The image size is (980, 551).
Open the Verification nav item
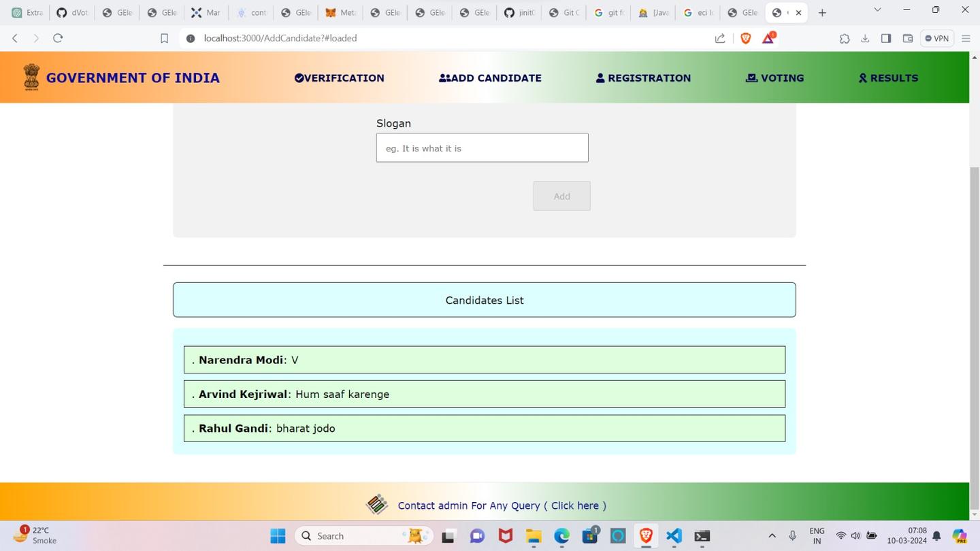(339, 78)
